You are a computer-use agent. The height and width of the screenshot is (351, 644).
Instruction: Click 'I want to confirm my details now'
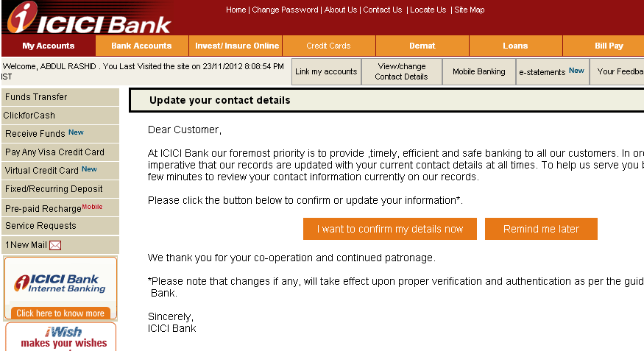coord(390,229)
